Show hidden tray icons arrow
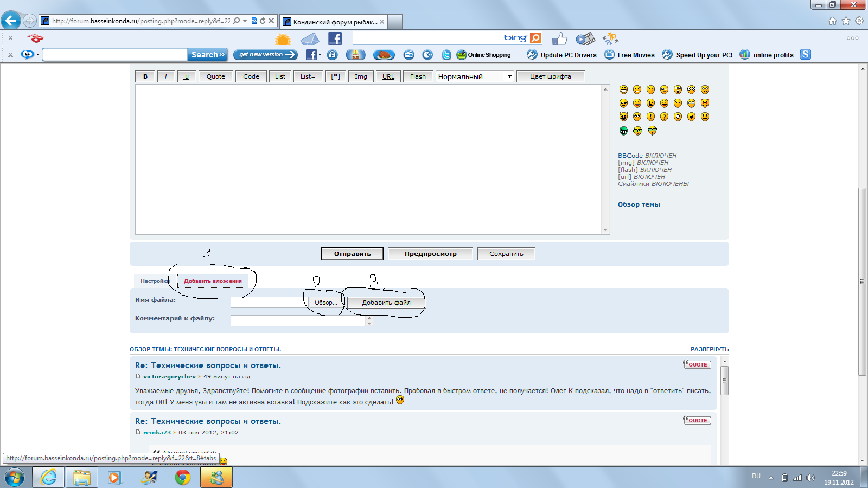This screenshot has width=868, height=488. [x=771, y=478]
